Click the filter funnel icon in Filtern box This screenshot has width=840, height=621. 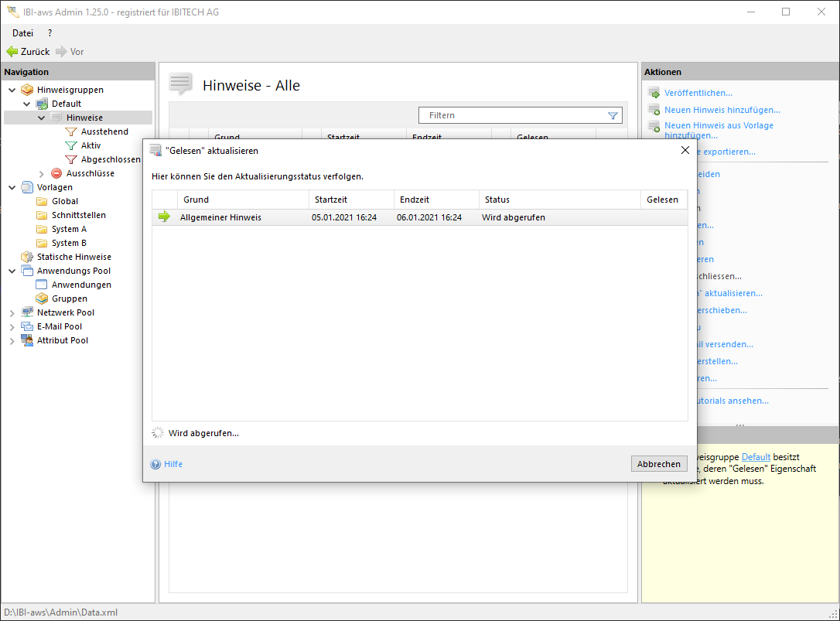[x=613, y=115]
